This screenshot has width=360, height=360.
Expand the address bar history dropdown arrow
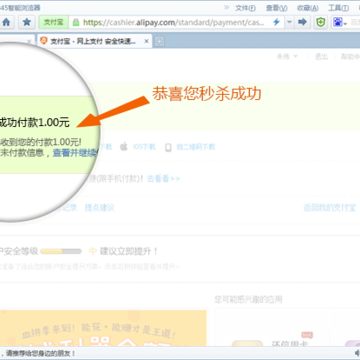pyautogui.click(x=289, y=22)
